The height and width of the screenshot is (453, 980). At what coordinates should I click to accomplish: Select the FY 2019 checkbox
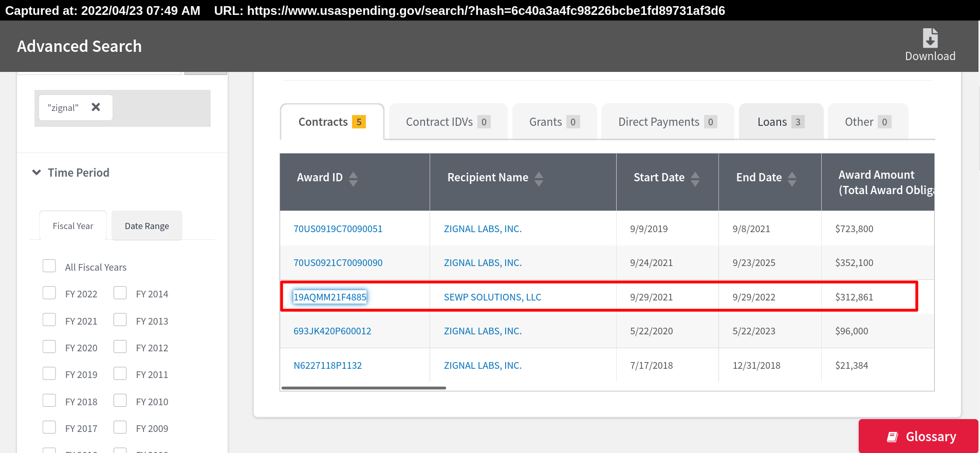coord(49,373)
